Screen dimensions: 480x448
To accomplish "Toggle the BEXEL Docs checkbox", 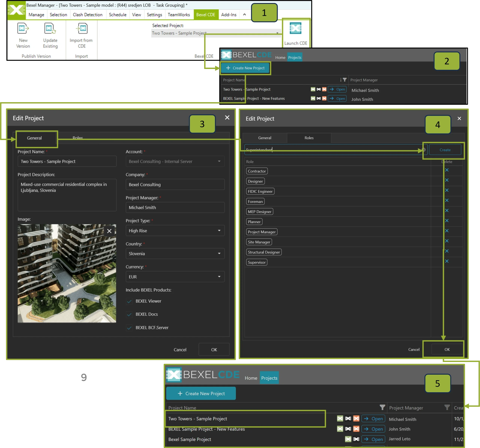I will [x=129, y=314].
